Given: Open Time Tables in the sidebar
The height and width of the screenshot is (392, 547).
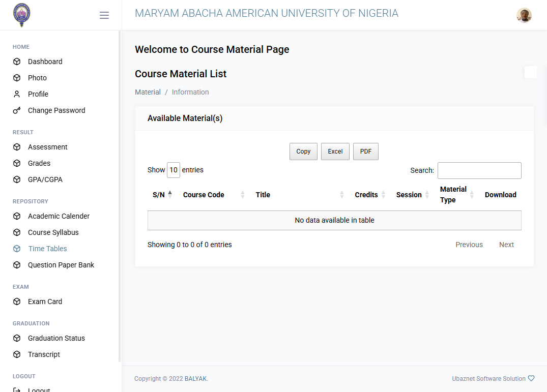Looking at the screenshot, I should (x=47, y=249).
